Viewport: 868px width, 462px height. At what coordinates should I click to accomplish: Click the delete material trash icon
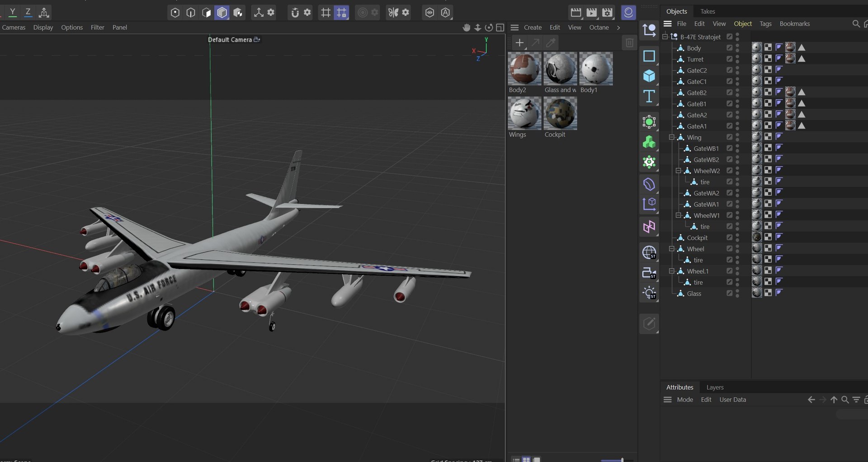click(629, 43)
